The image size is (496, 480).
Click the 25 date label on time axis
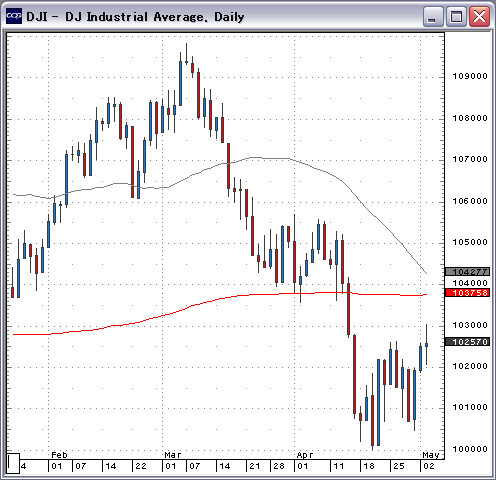[399, 466]
